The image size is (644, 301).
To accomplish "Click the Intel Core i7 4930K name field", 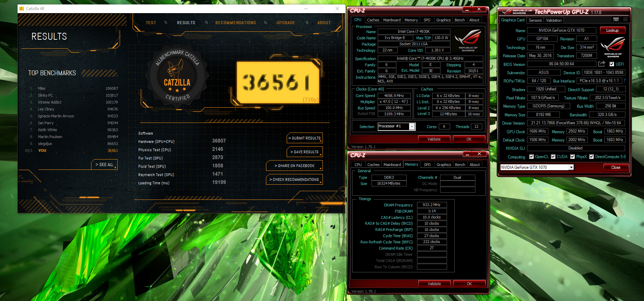I will click(x=414, y=31).
